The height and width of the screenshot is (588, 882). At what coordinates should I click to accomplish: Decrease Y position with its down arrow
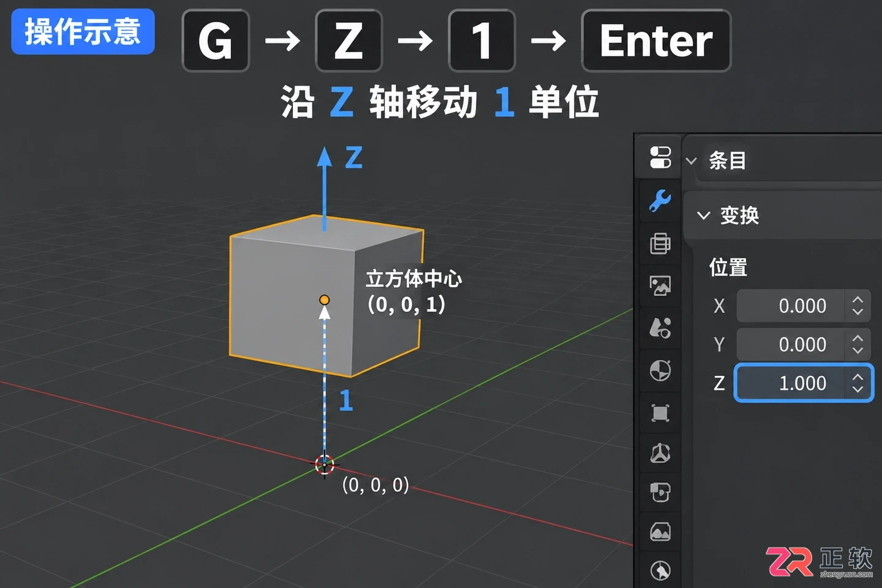pos(858,350)
